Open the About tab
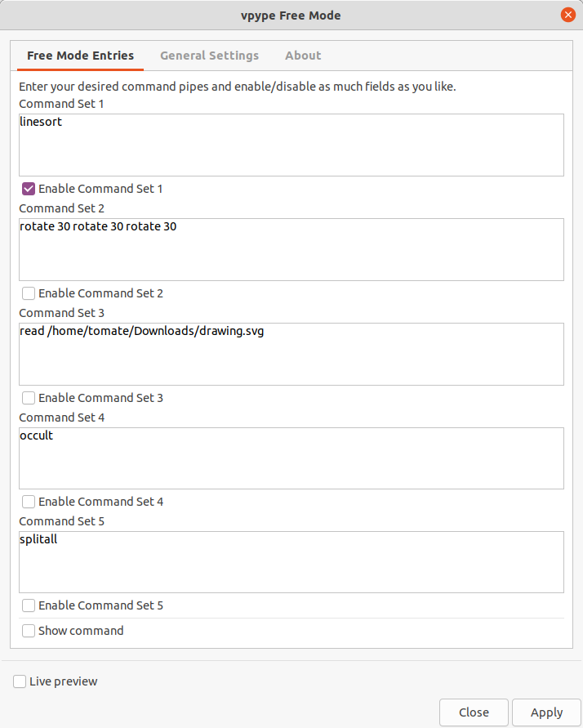The image size is (583, 728). tap(303, 56)
